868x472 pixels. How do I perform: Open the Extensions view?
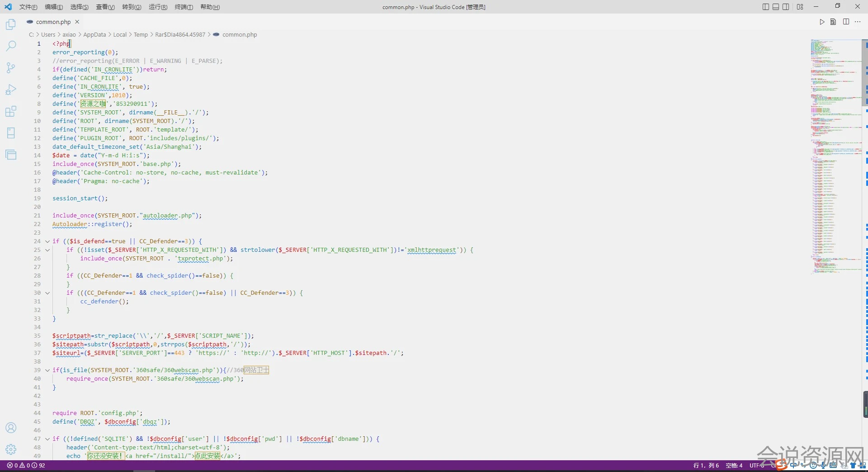click(x=11, y=111)
